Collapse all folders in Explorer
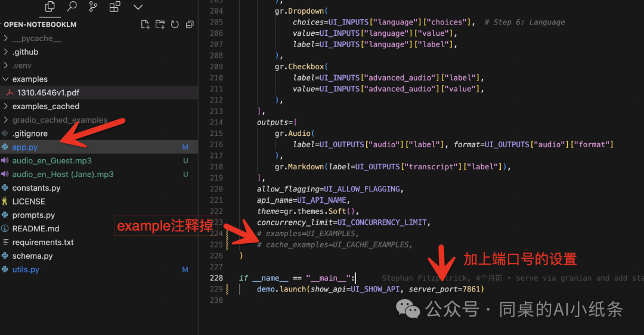Image resolution: width=644 pixels, height=335 pixels. tap(190, 24)
